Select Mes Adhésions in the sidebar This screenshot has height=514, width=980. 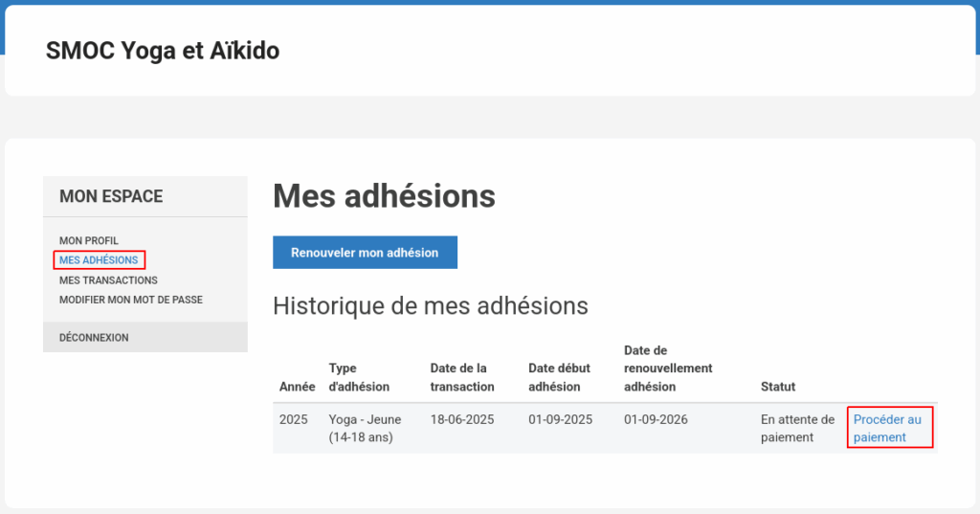pos(99,260)
